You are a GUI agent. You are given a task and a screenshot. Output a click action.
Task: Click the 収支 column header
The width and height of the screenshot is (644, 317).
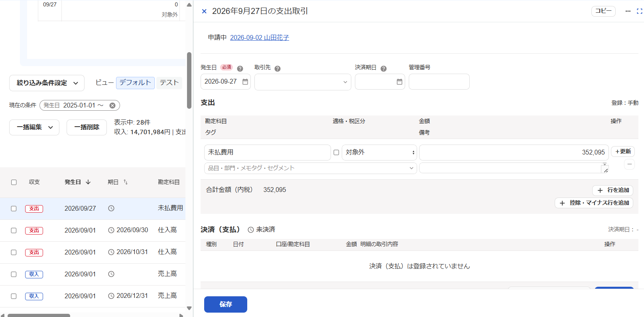click(x=34, y=182)
